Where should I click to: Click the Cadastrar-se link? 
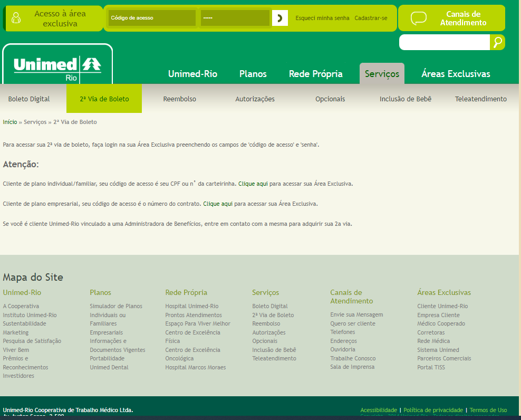(371, 18)
